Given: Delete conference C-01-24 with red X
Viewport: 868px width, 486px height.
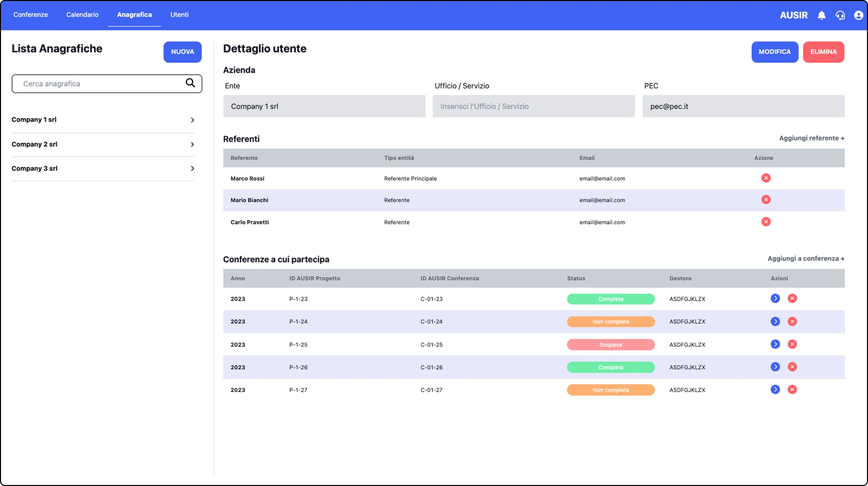Looking at the screenshot, I should 792,321.
